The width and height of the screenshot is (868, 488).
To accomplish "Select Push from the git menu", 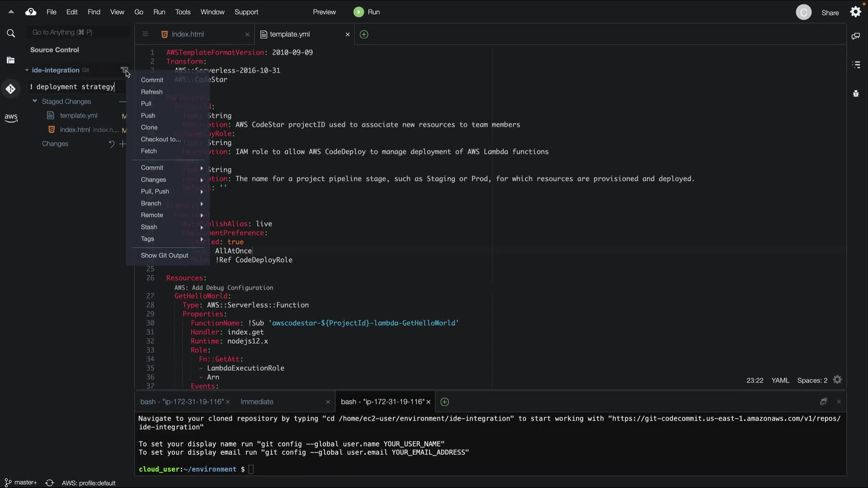I will (148, 116).
